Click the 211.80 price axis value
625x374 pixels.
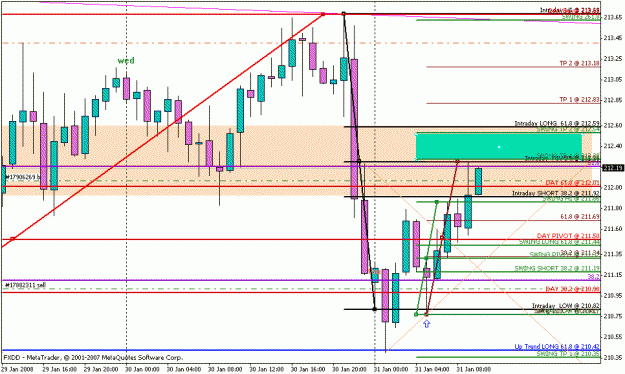click(x=613, y=208)
